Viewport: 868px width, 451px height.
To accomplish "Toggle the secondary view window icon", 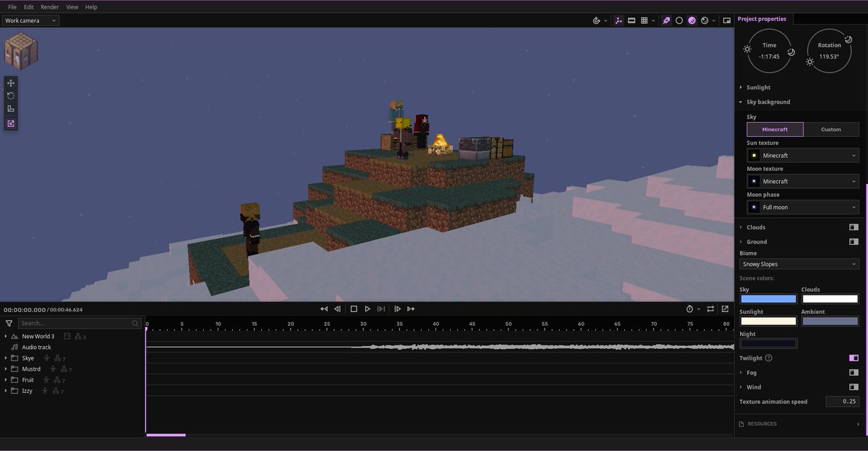I will 726,21.
